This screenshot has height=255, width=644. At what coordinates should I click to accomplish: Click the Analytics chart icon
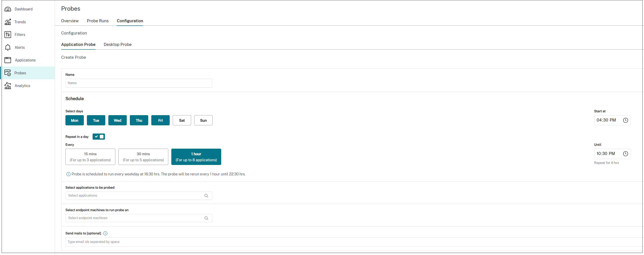click(8, 86)
